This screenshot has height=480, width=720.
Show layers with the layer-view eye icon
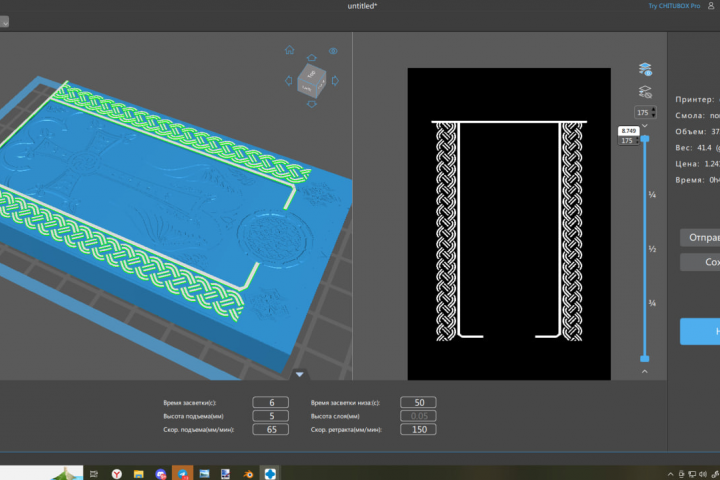(645, 69)
